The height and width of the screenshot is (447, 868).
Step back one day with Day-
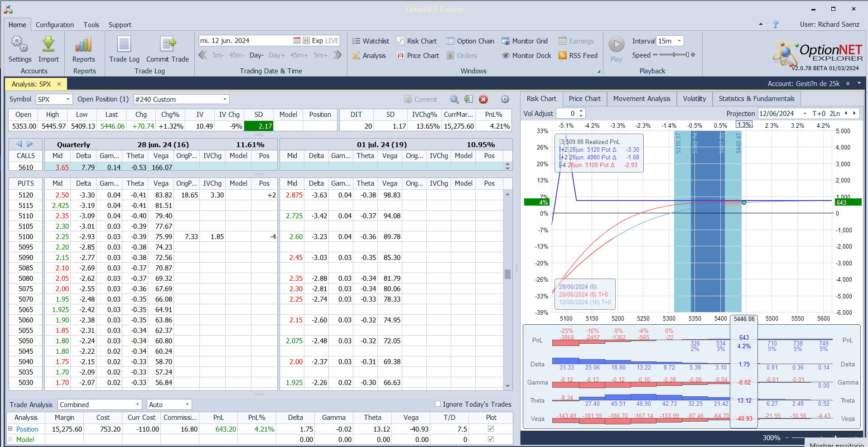point(256,55)
